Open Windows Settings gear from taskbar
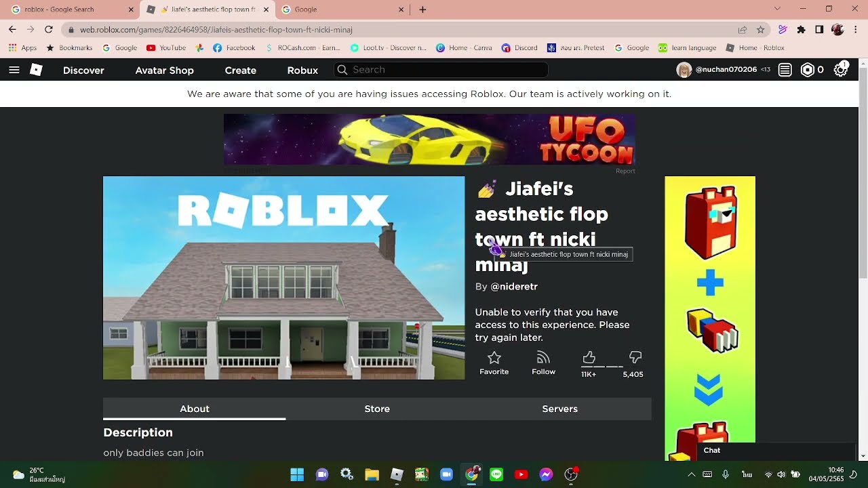This screenshot has width=868, height=488. click(x=347, y=474)
